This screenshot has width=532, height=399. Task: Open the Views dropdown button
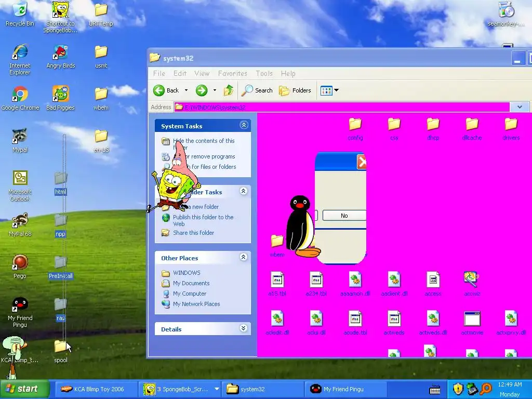click(329, 90)
